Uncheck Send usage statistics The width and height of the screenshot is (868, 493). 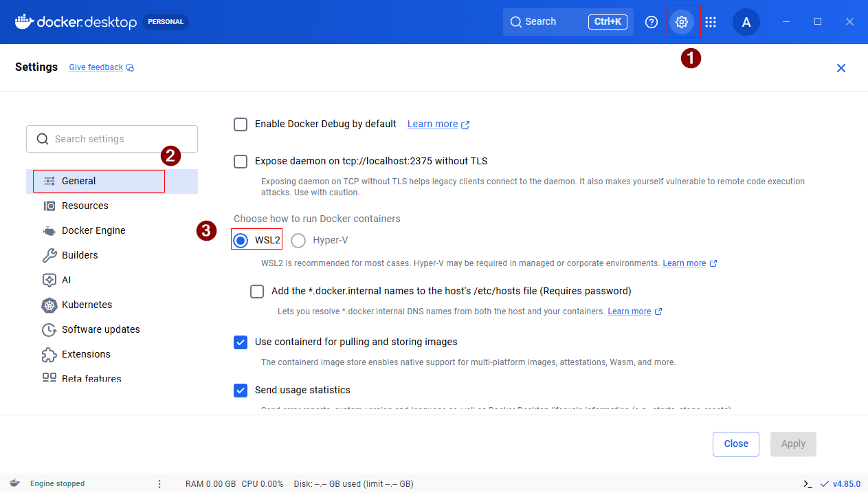[241, 391]
